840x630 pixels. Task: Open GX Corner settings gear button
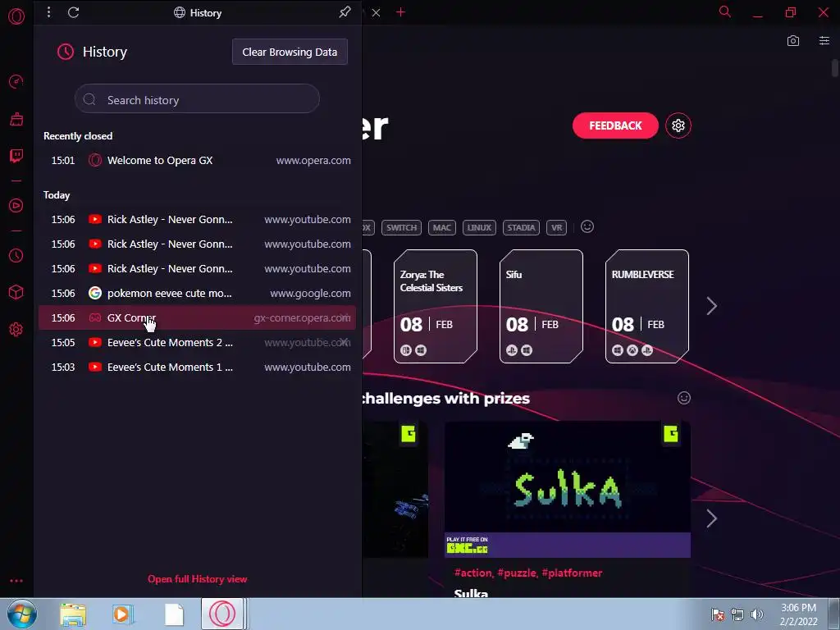[678, 126]
